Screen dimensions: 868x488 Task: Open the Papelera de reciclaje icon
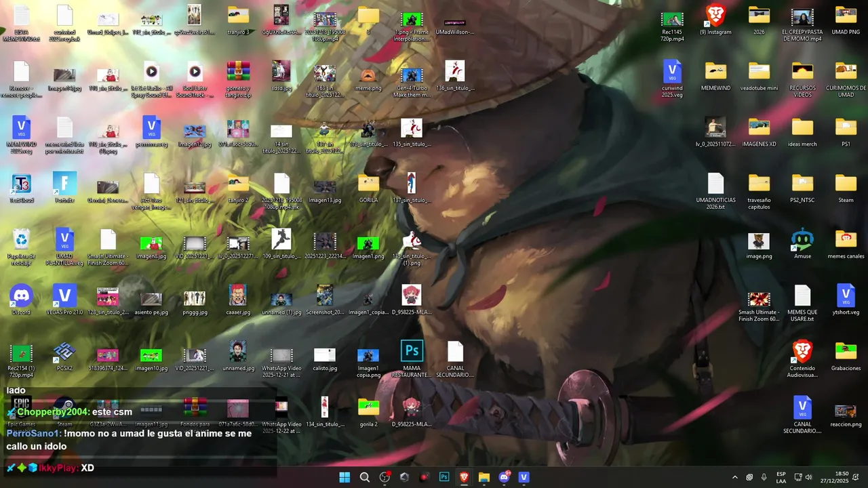click(x=21, y=245)
